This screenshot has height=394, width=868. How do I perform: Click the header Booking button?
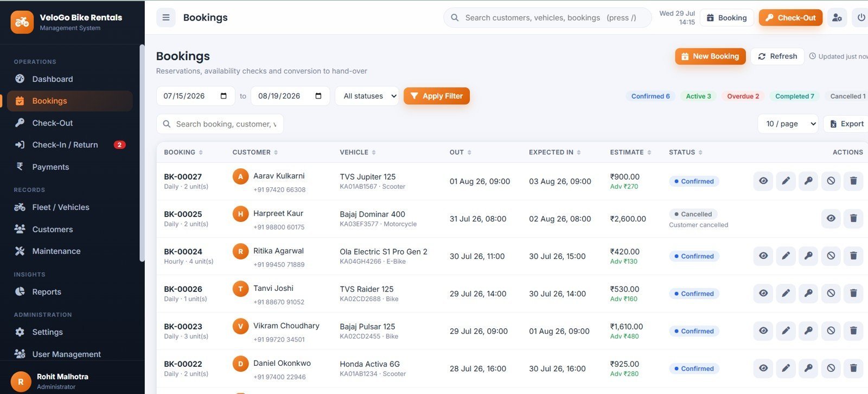(727, 17)
